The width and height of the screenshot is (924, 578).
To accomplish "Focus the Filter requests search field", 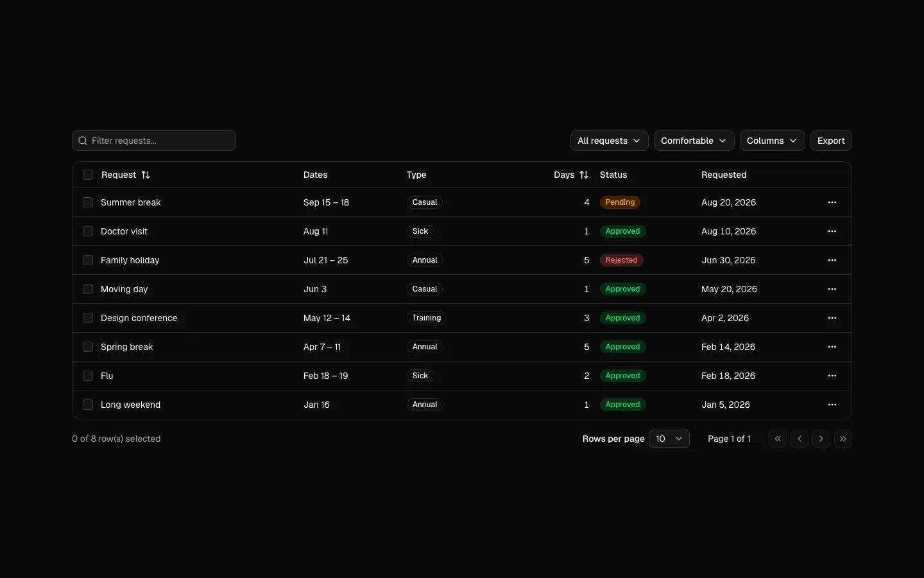I will (154, 141).
